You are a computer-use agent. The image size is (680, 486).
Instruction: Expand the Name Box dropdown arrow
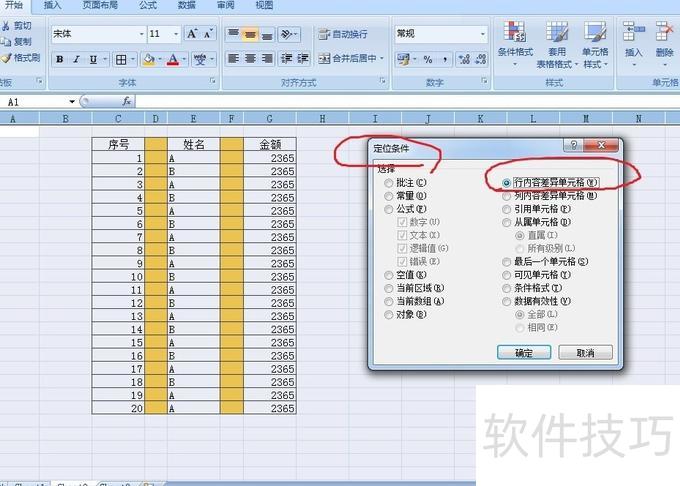[x=72, y=102]
